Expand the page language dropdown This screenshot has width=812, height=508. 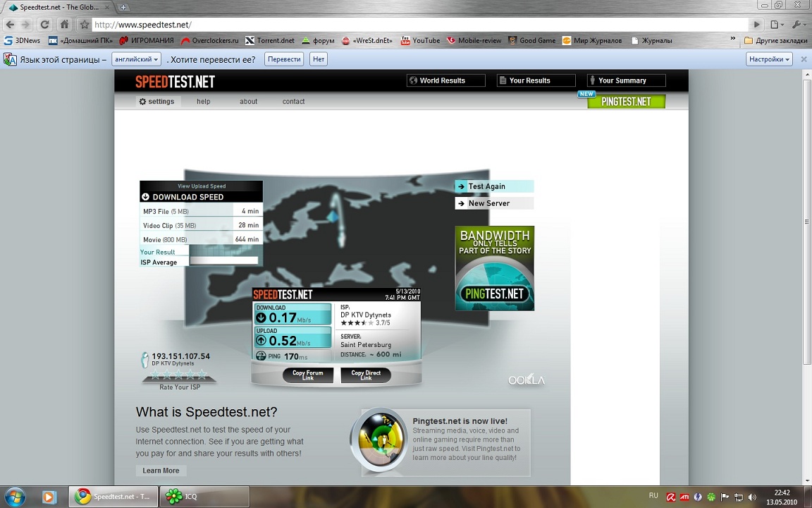(137, 59)
